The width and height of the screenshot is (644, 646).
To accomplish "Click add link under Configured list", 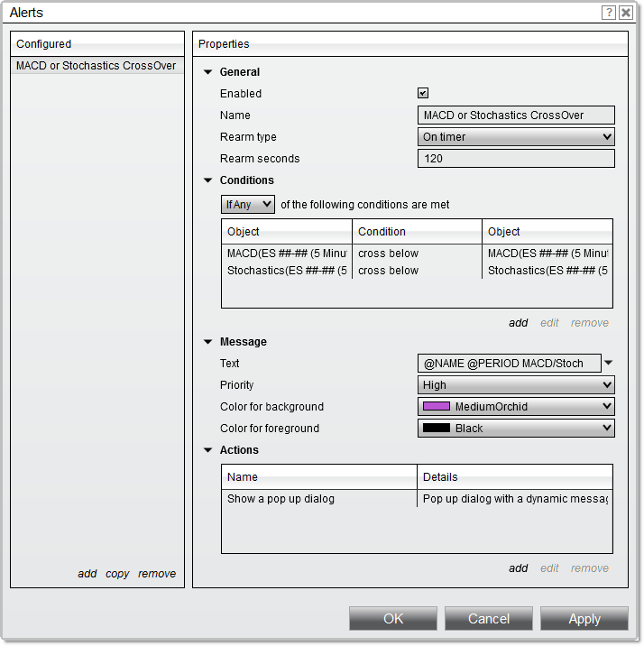I will (x=87, y=574).
